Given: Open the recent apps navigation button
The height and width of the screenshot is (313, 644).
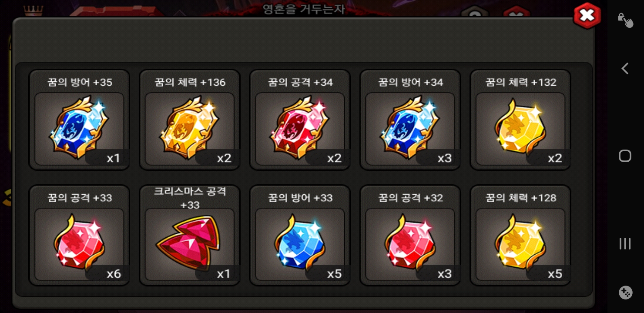Looking at the screenshot, I should tap(625, 243).
